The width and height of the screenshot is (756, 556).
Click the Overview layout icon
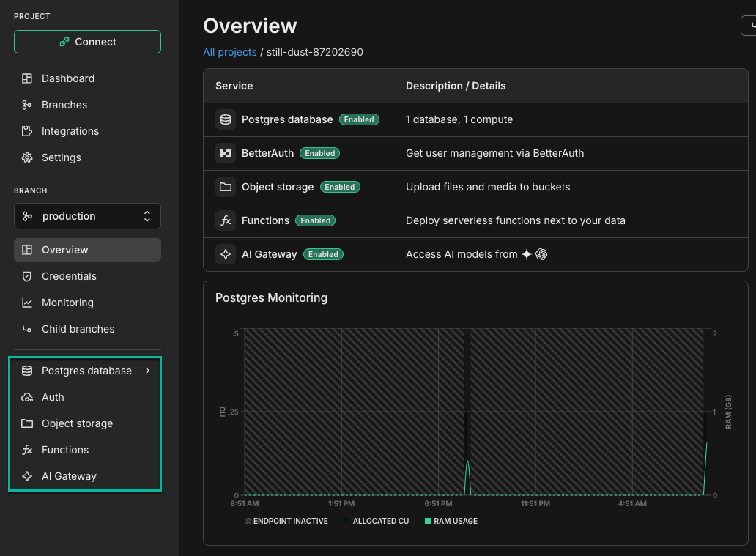coord(27,250)
